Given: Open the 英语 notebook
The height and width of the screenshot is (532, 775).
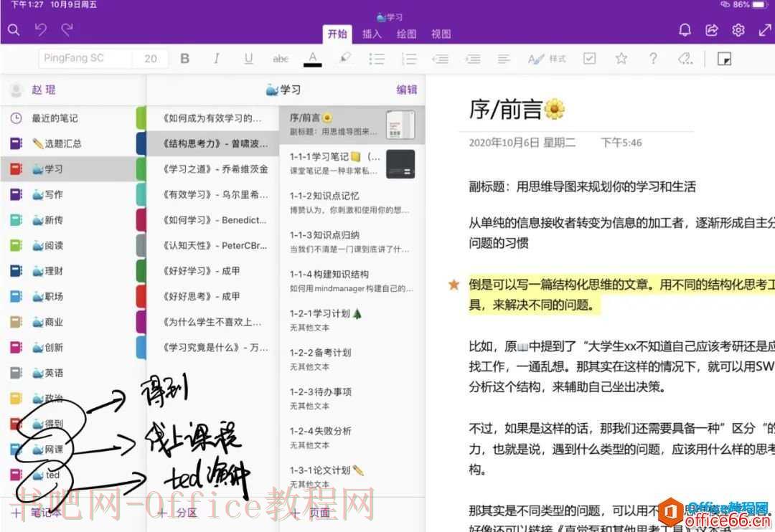Looking at the screenshot, I should click(68, 373).
